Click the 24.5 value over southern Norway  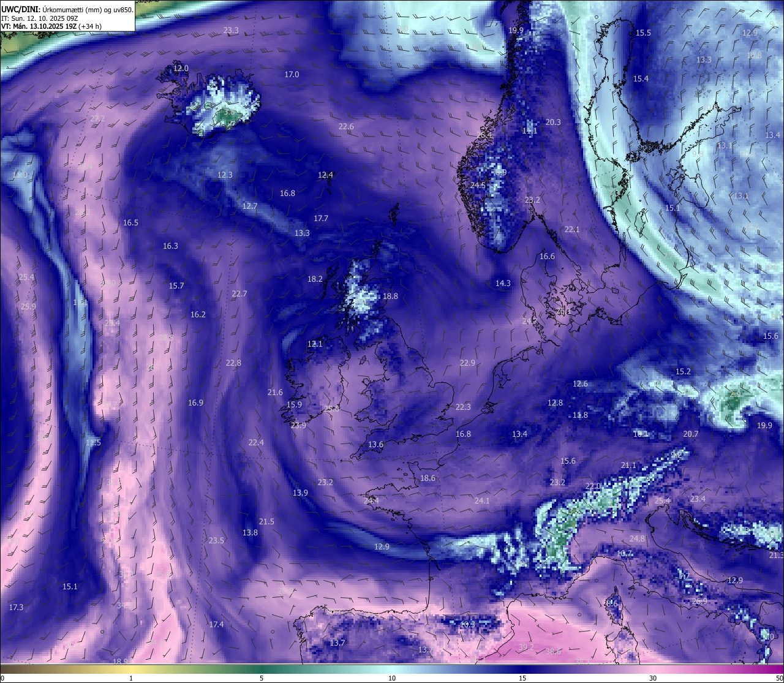[478, 186]
